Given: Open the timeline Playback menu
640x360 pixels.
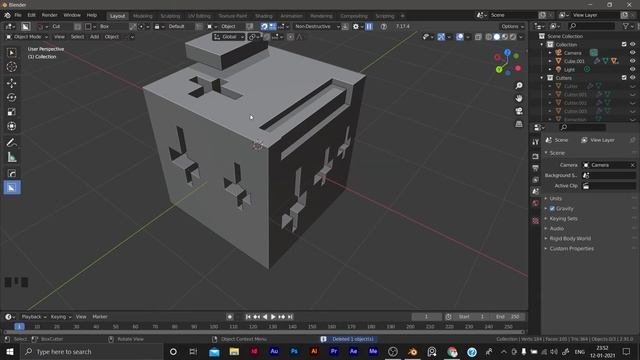Looking at the screenshot, I should [x=34, y=317].
